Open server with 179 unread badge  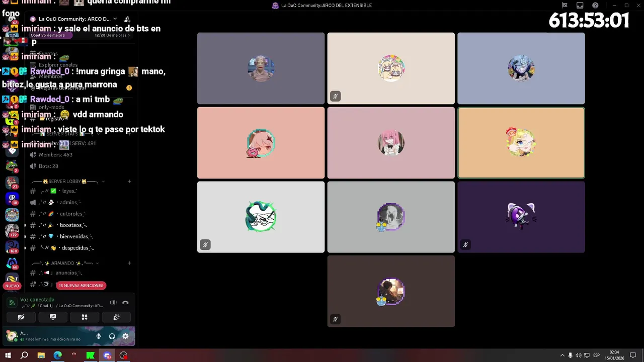(12, 231)
